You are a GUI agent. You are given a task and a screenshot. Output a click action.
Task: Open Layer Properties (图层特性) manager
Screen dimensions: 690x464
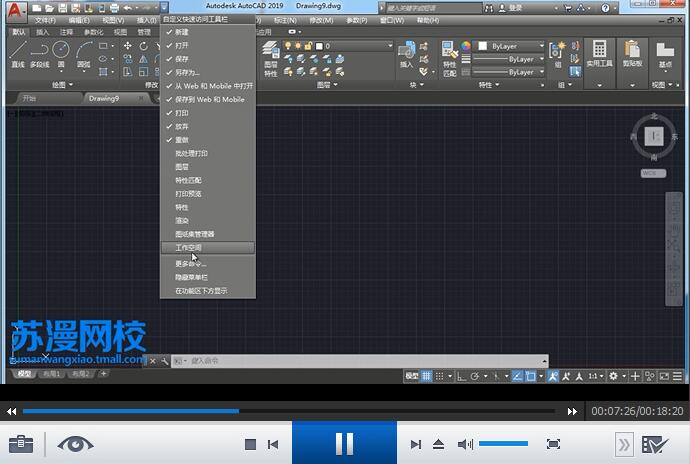pos(271,59)
